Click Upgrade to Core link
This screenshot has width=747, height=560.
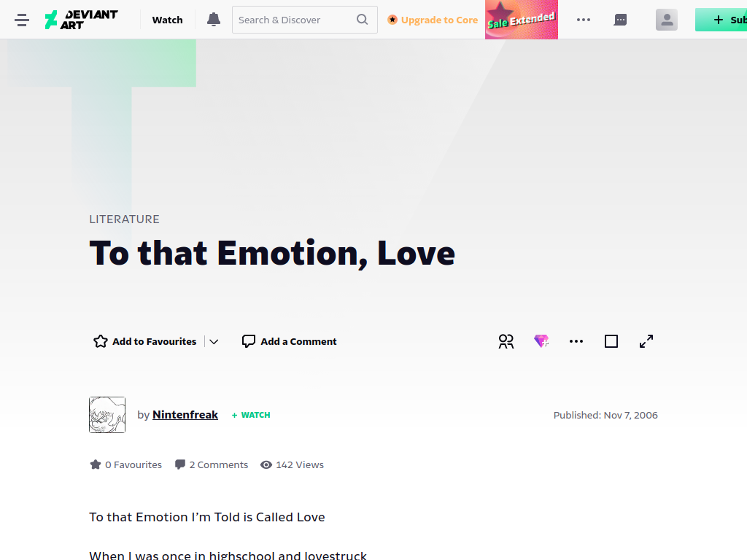click(x=433, y=20)
